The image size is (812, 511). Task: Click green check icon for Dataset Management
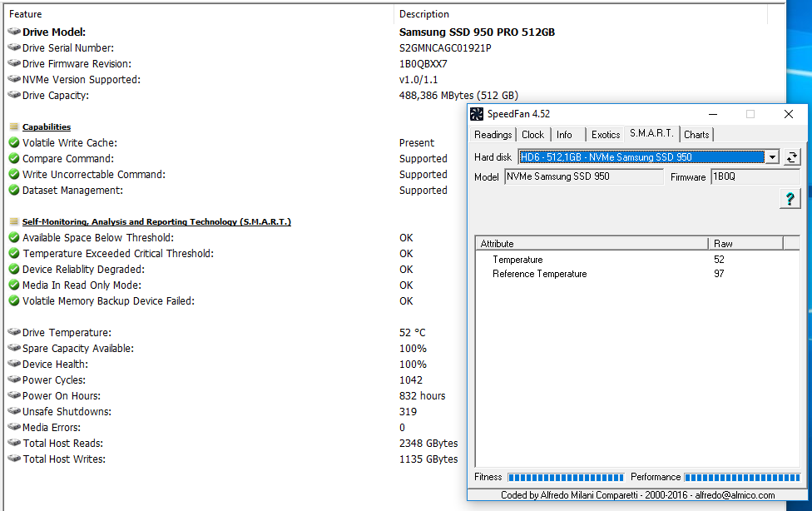pyautogui.click(x=14, y=191)
